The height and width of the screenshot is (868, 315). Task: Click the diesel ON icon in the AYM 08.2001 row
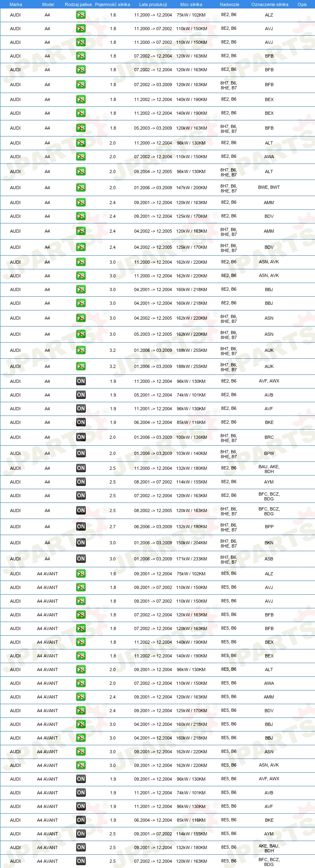click(81, 482)
